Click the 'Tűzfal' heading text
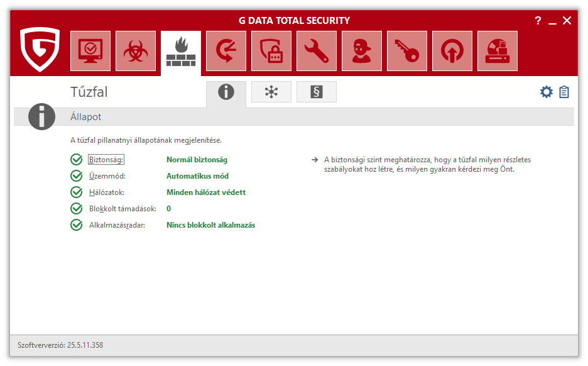 tap(89, 92)
